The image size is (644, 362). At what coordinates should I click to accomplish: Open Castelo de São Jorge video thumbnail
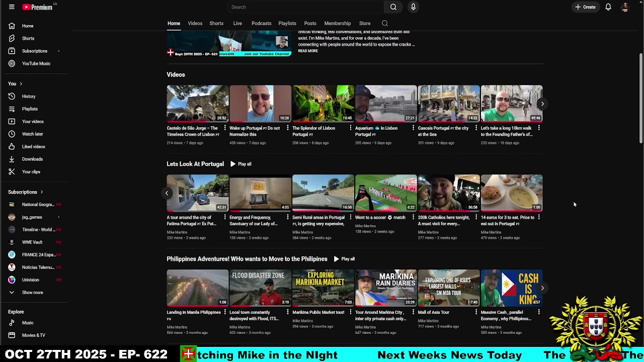198,104
